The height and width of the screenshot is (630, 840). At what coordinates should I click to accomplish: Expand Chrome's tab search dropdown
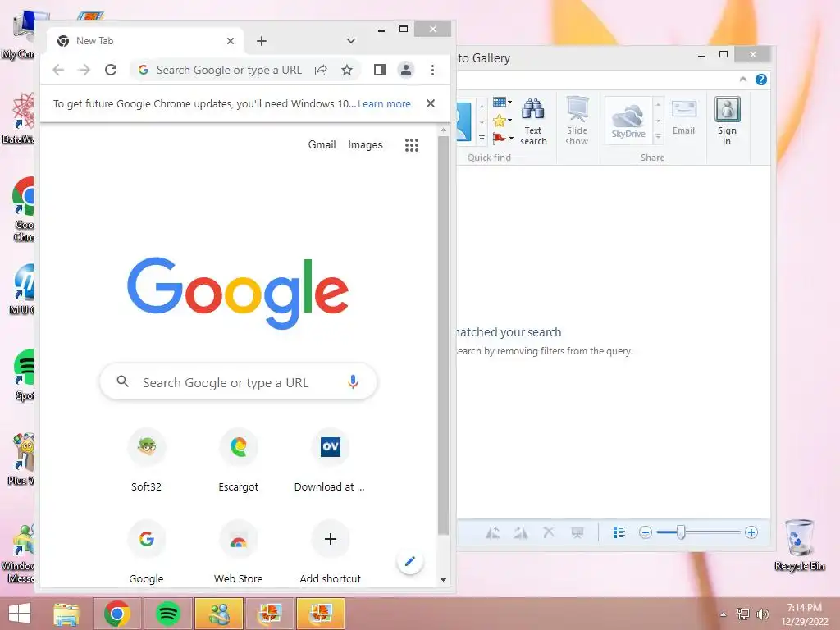click(x=351, y=41)
